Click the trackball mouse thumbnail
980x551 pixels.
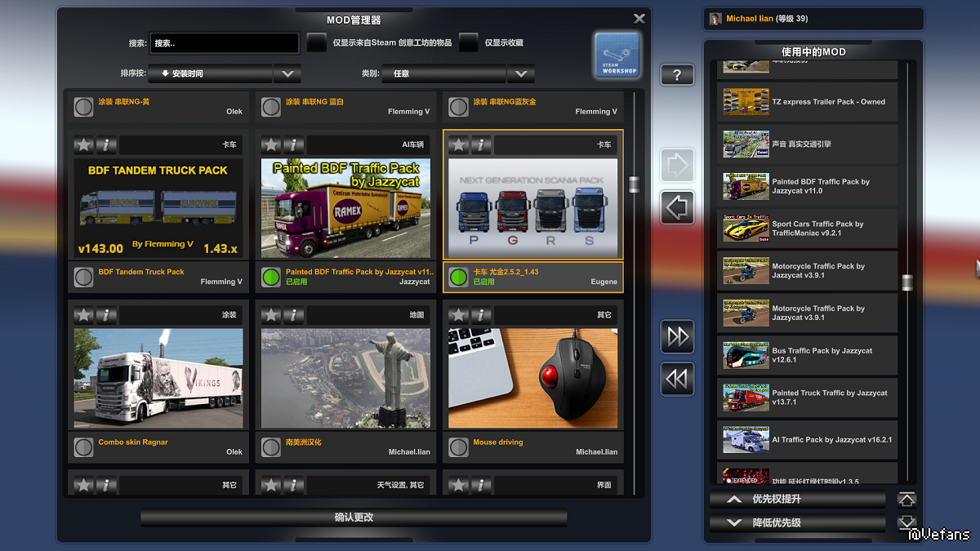(533, 379)
